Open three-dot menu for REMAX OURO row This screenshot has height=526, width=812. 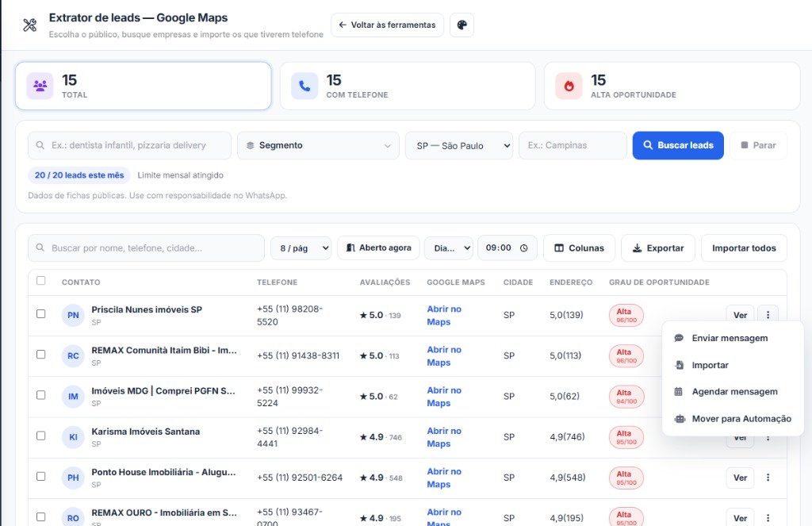click(768, 518)
